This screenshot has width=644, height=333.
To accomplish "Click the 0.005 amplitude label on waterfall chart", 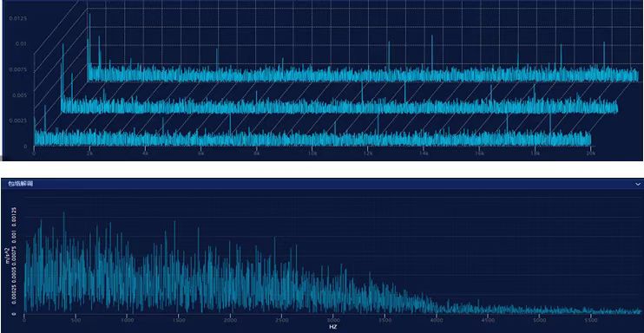I will pos(20,95).
